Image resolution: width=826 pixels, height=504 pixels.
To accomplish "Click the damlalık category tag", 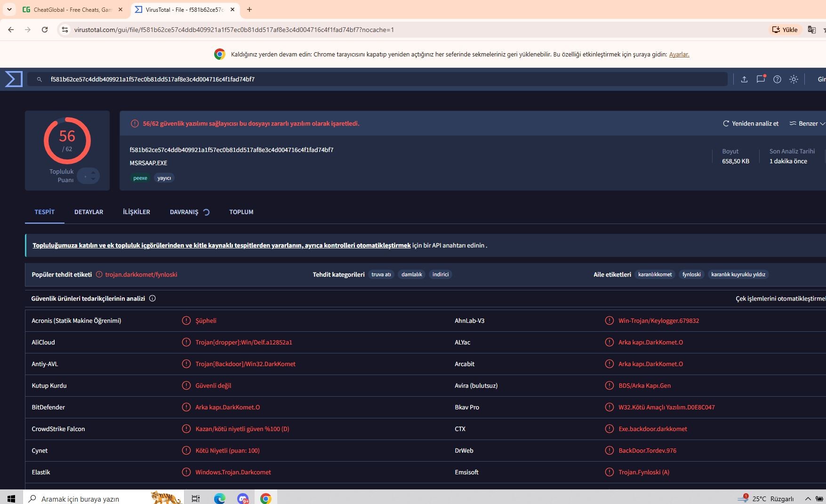I will [x=412, y=274].
